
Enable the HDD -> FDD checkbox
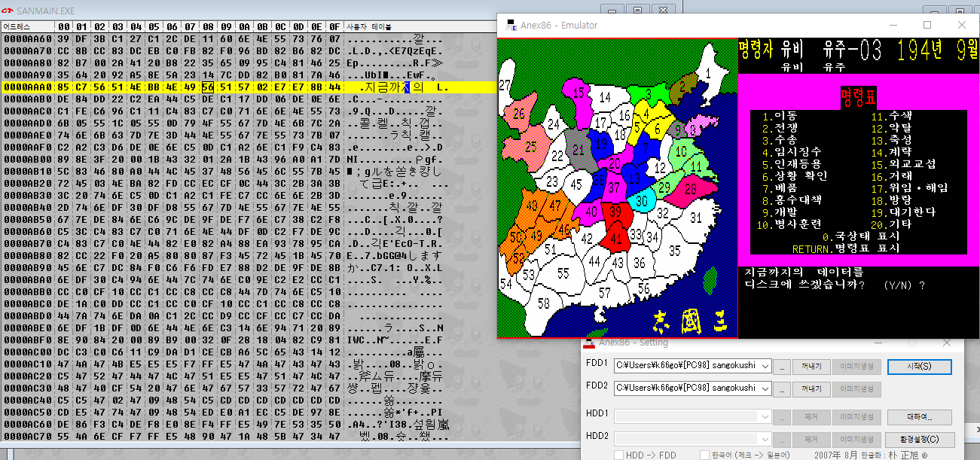click(x=618, y=455)
